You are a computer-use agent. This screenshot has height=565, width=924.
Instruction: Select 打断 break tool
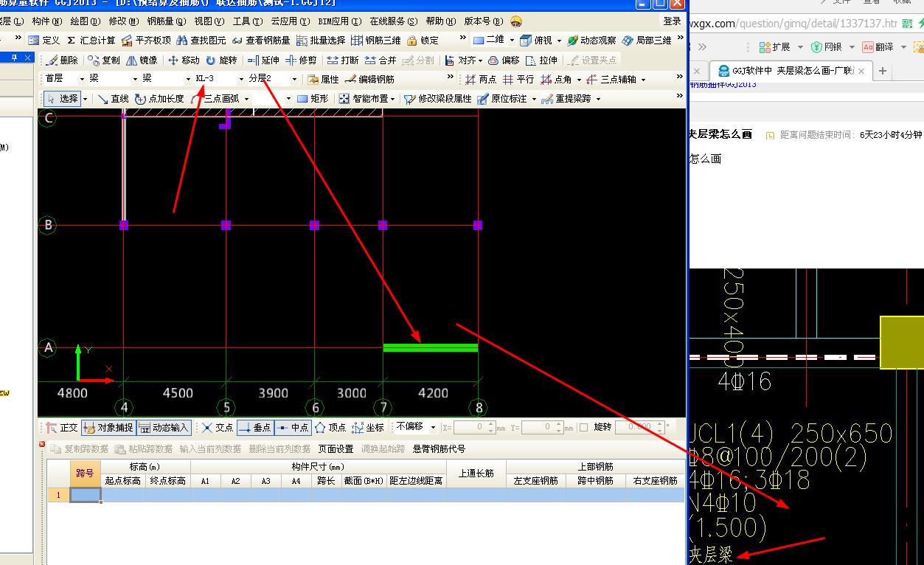pos(343,60)
